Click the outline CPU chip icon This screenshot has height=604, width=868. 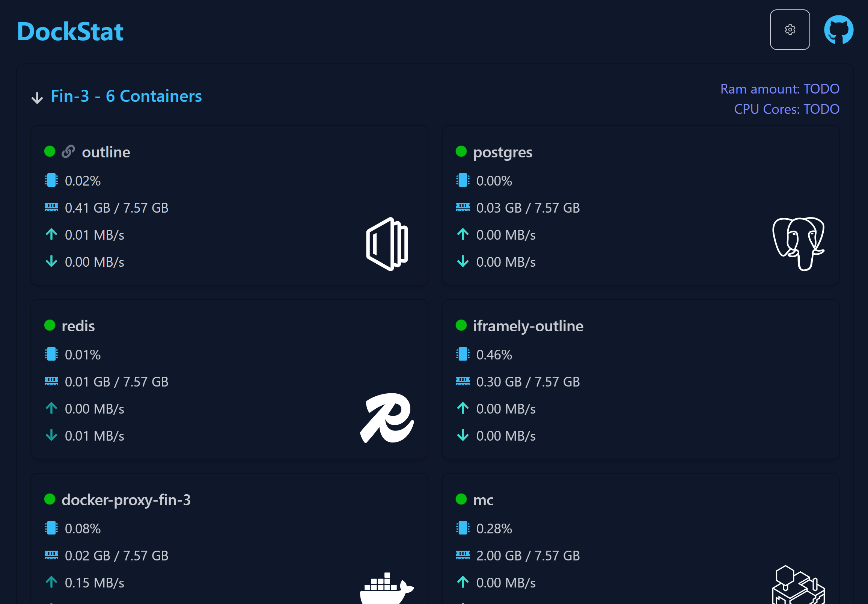[51, 180]
